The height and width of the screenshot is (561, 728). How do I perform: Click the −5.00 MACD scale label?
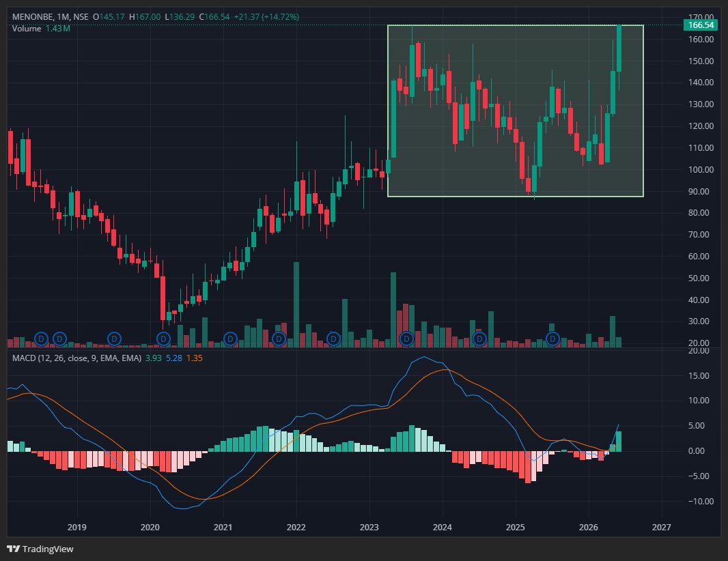[x=699, y=476]
